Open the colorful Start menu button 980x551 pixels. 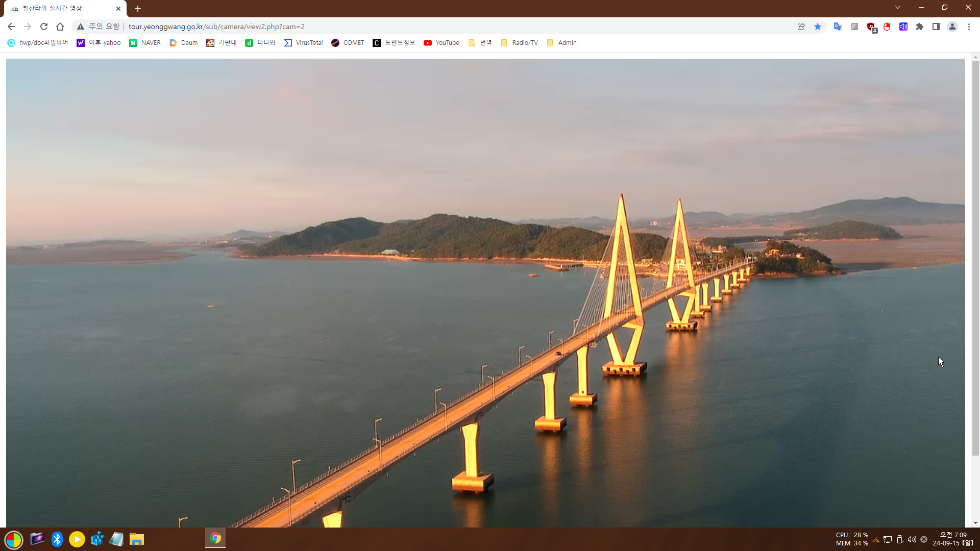[14, 539]
